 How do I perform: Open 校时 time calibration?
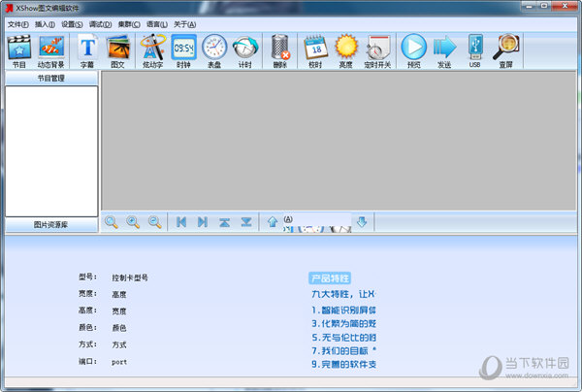315,51
